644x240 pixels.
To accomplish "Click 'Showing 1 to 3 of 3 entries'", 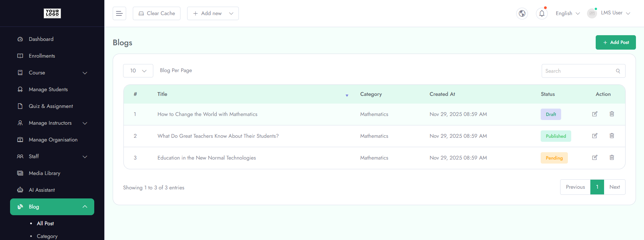I will point(154,188).
